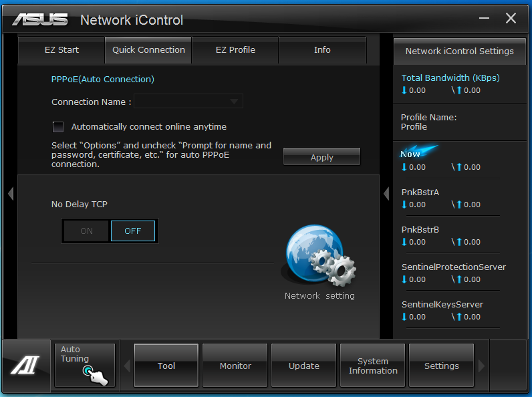Open the Network setting globe icon
The image size is (532, 397).
pyautogui.click(x=319, y=255)
